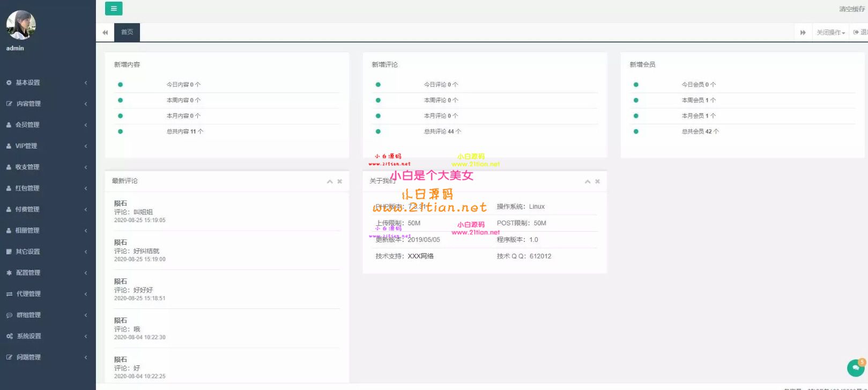Click the VIP管理 user icon
This screenshot has width=868, height=390.
pyautogui.click(x=9, y=146)
